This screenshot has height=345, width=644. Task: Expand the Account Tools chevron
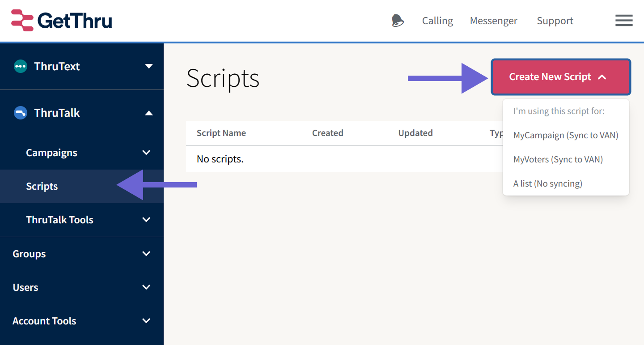(146, 321)
